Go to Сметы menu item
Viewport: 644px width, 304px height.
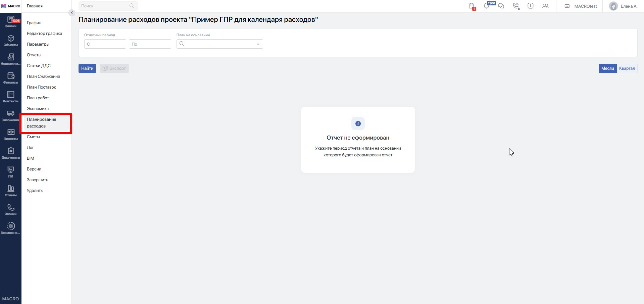point(33,137)
